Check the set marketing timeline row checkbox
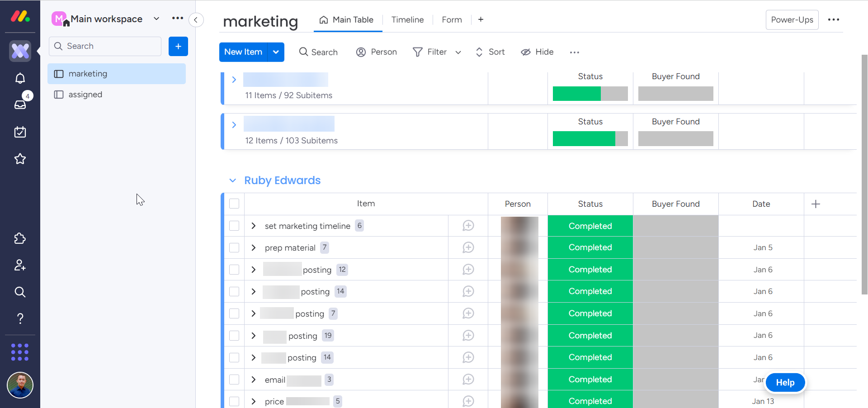This screenshot has width=868, height=408. [x=234, y=226]
